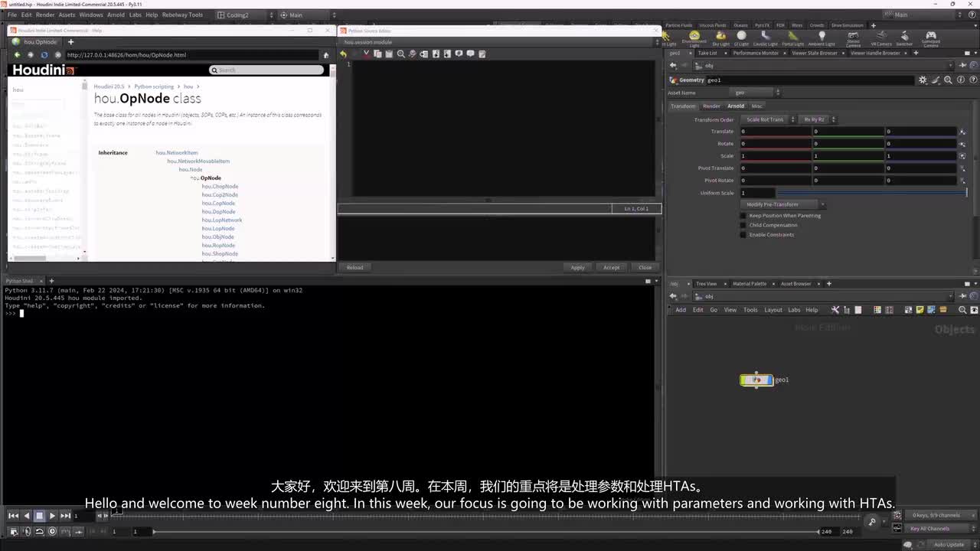
Task: Click copy icon in Python Source Editor
Action: tap(377, 54)
